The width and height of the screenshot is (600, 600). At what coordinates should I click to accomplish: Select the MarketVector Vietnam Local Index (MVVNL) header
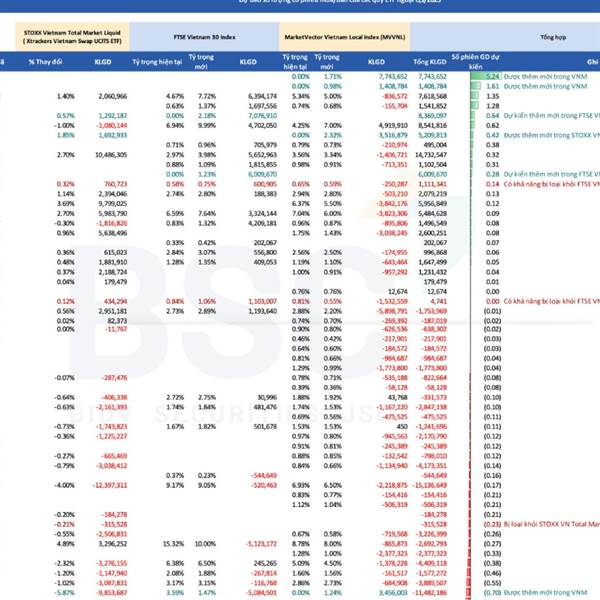click(x=345, y=37)
